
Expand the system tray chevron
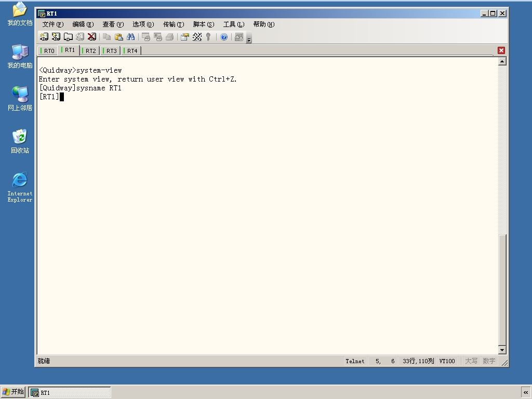click(526, 392)
